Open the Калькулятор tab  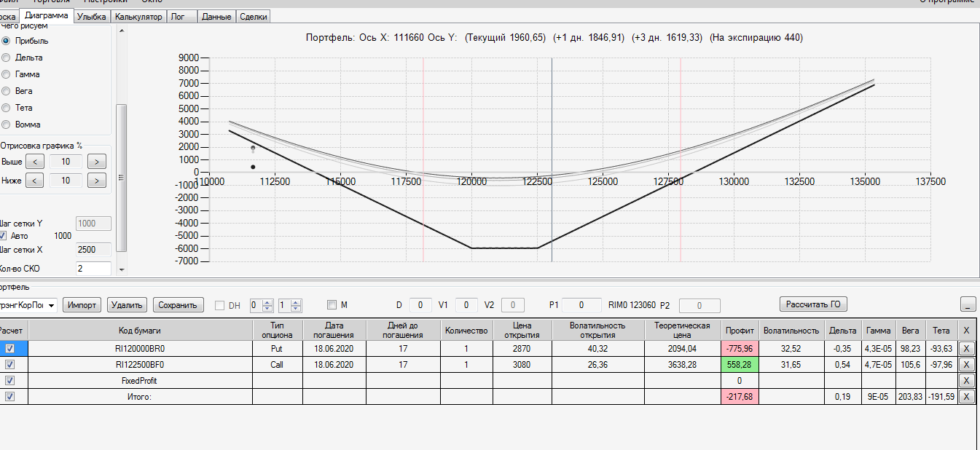pyautogui.click(x=138, y=16)
